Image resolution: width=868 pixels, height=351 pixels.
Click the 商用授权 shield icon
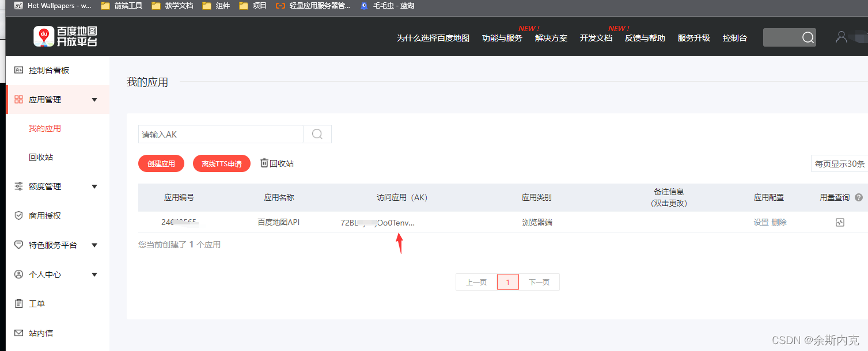tap(18, 216)
